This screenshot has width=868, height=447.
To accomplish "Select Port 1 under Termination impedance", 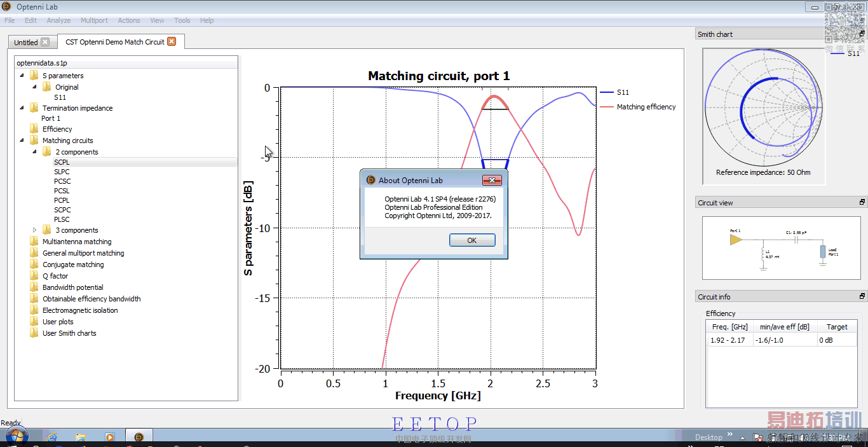I will (x=51, y=118).
